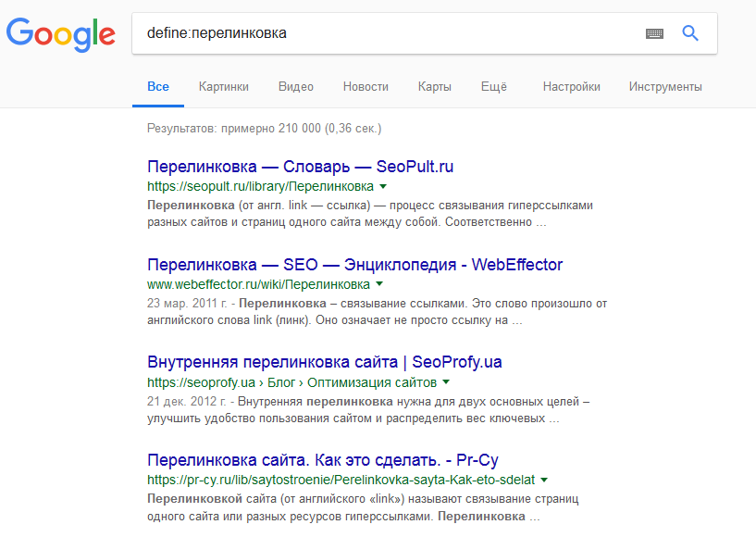756x537 pixels.
Task: Switch to the Картинки tab
Action: pyautogui.click(x=224, y=87)
